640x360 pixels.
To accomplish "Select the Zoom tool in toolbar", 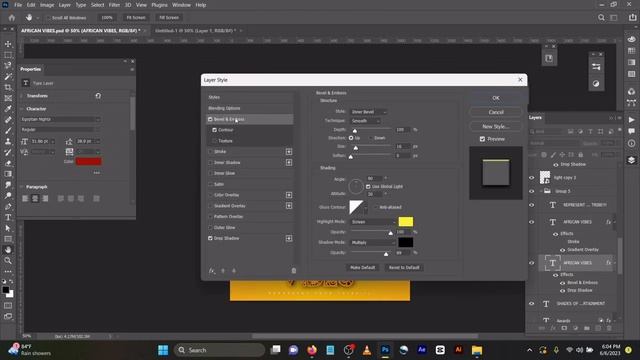I will tap(8, 260).
